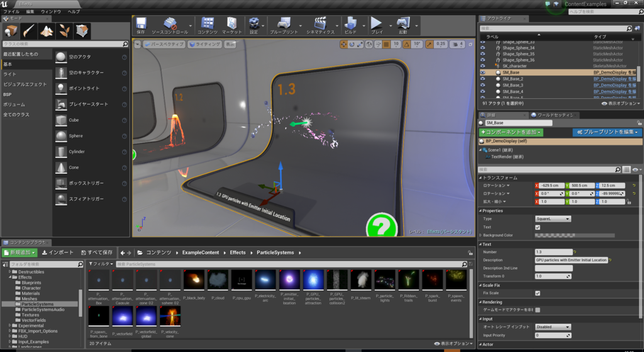
Task: Click the Play (プレイ) button icon
Action: coord(376,23)
